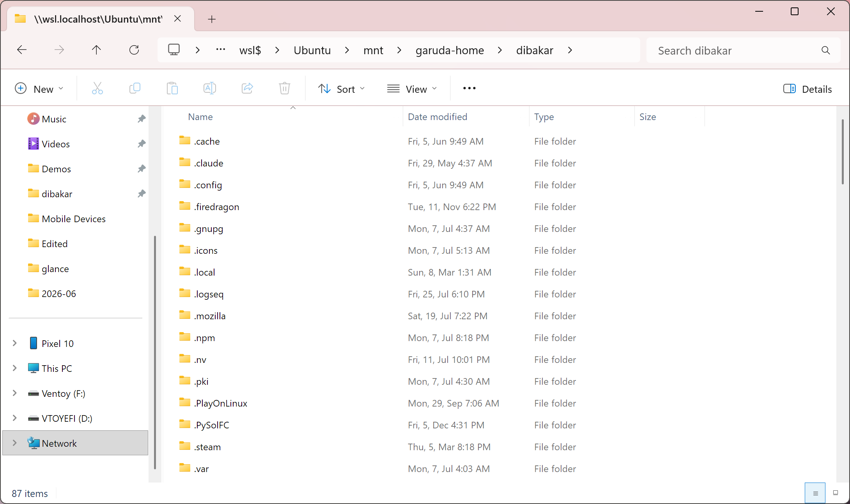This screenshot has height=504, width=850.
Task: Close the wsl.localhost tab
Action: coord(177,19)
